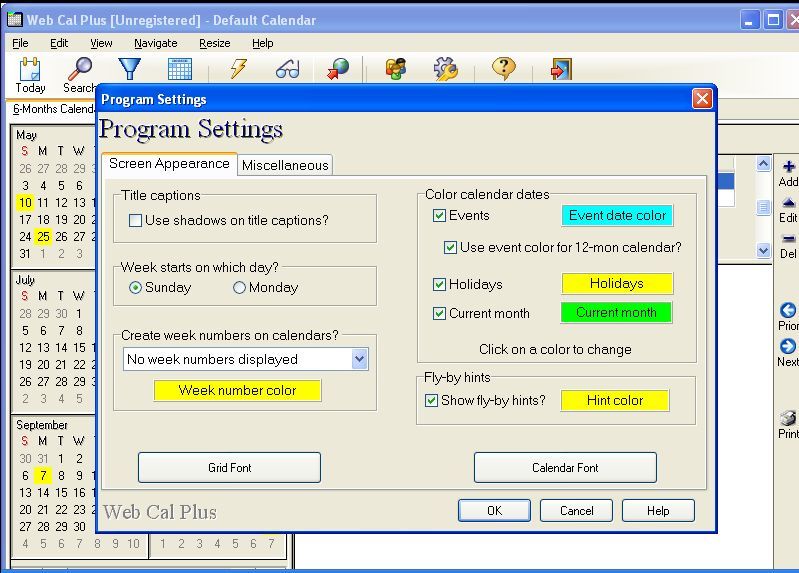Toggle the Events color checkbox

click(439, 216)
